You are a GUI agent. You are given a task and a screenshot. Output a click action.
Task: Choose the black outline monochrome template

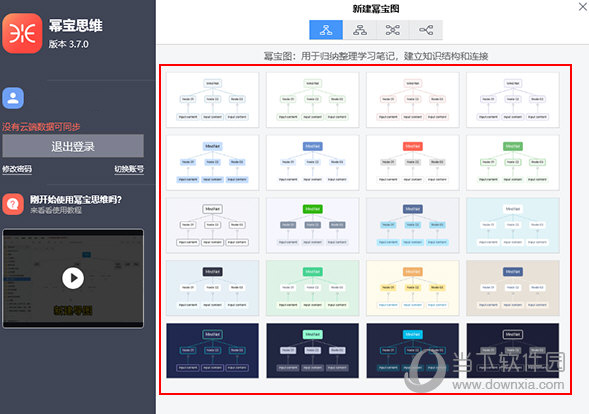213,225
